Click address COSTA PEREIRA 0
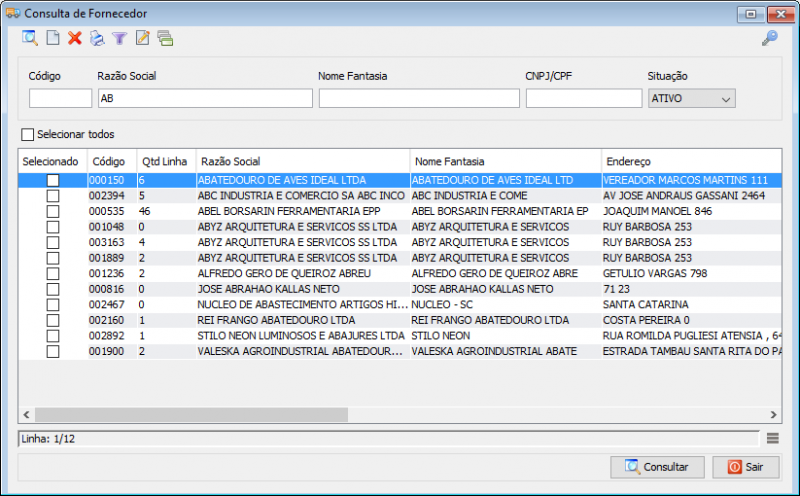The height and width of the screenshot is (496, 800). pyautogui.click(x=646, y=320)
